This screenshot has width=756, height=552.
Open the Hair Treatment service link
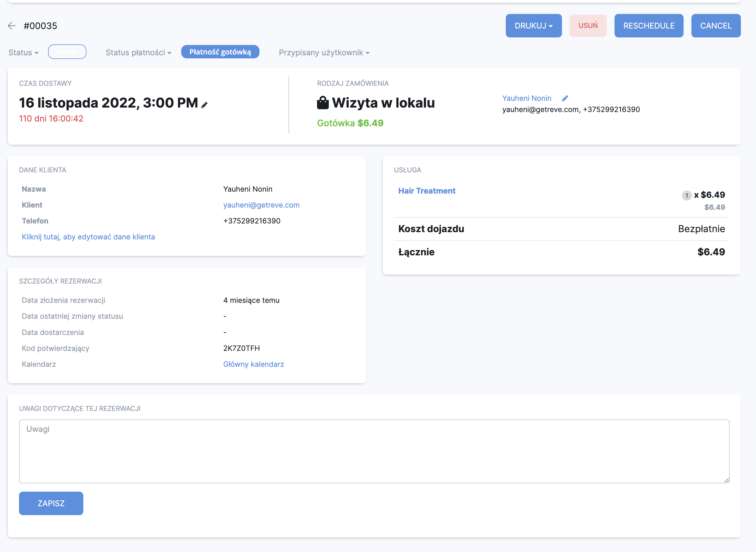pyautogui.click(x=427, y=191)
